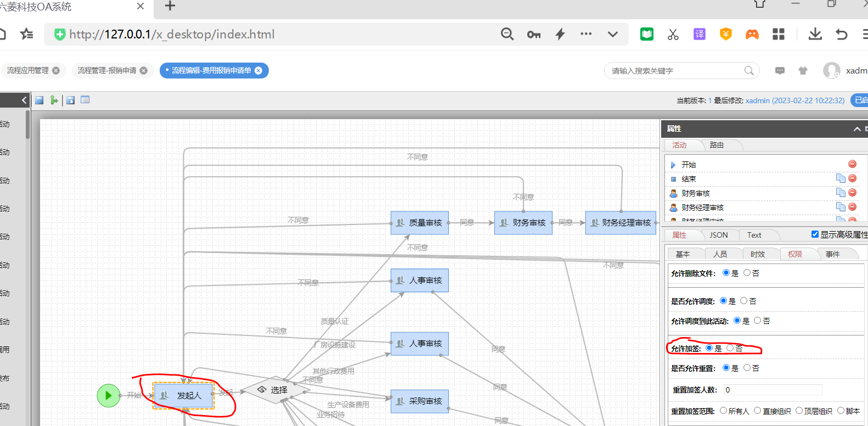
Task: Choose 所有人 for 重置加签范围
Action: [x=724, y=411]
